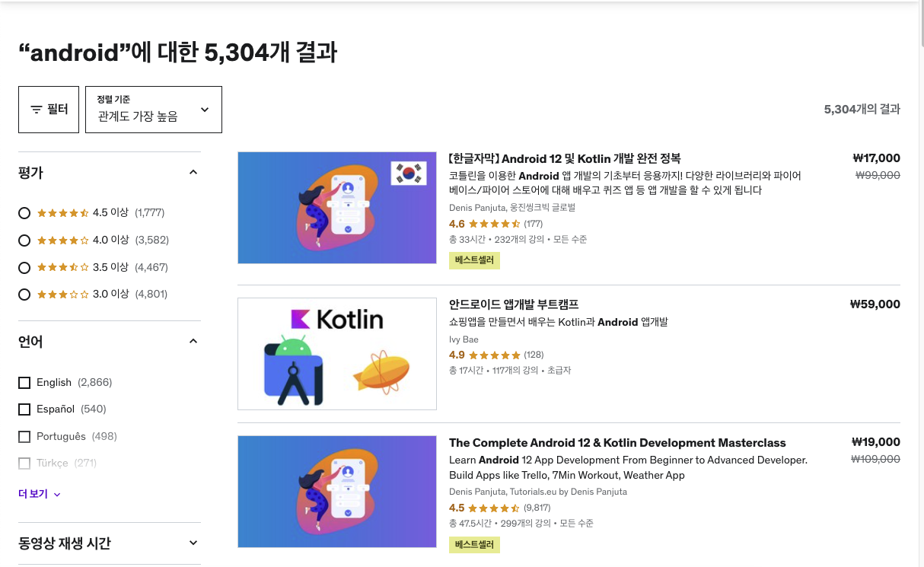Check the Português language checkbox
Image resolution: width=924 pixels, height=567 pixels.
(x=24, y=436)
